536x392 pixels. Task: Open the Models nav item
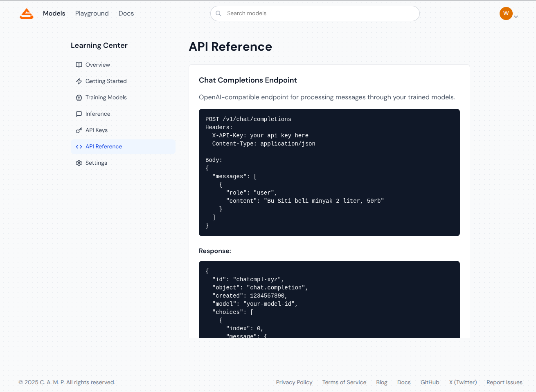[x=54, y=13]
